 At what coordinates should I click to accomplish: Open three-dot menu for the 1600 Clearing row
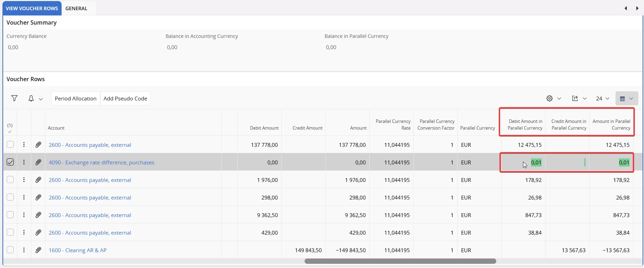24,250
